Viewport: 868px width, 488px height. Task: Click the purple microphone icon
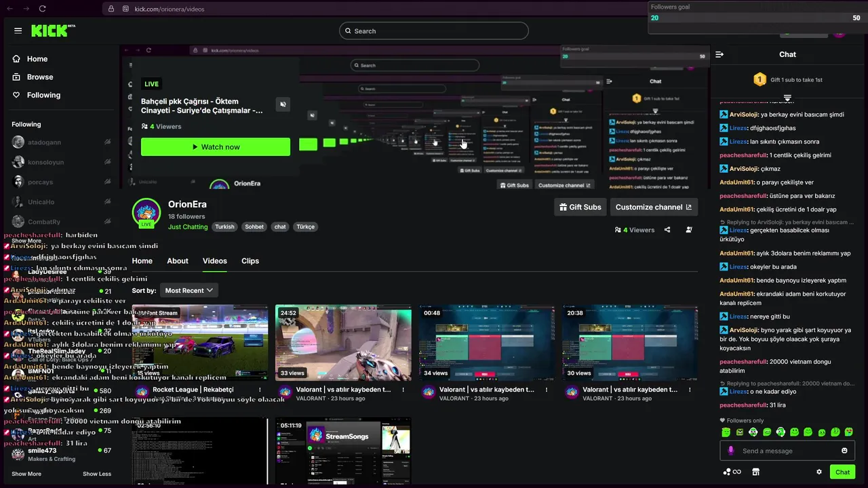pos(731,451)
